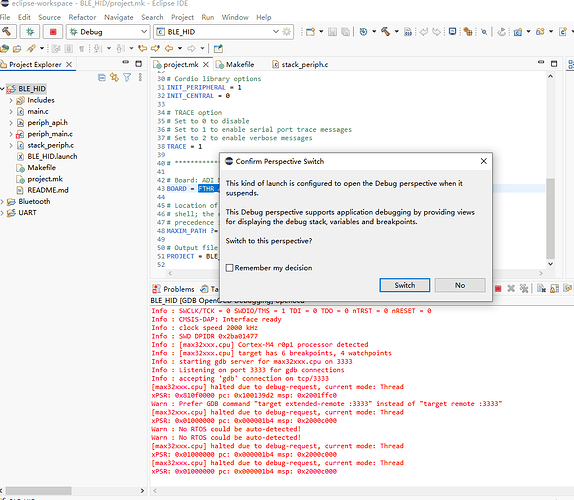Click the build configuration toolbar icon

click(363, 32)
